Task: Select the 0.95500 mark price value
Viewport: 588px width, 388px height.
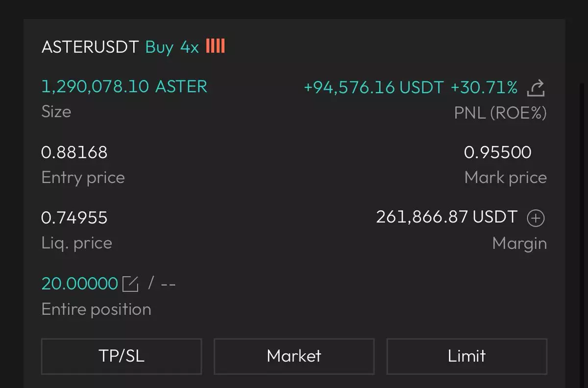Action: [x=497, y=152]
